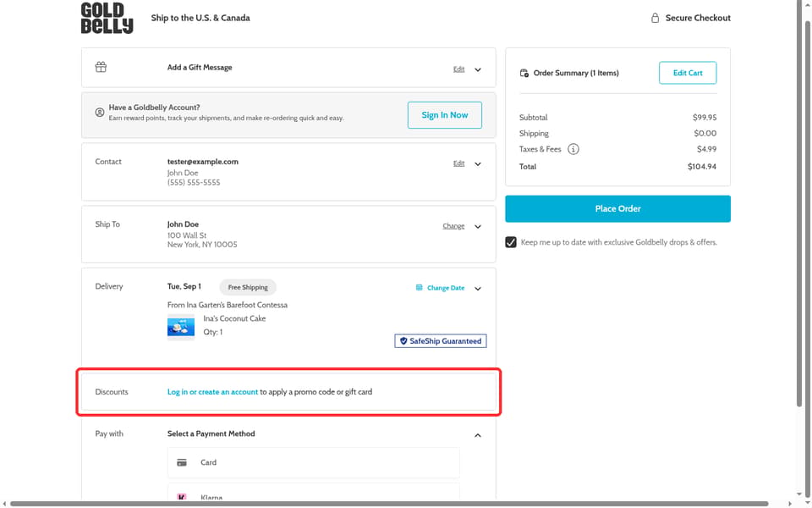Click the phone number (555) 555-5555
This screenshot has height=508, width=812.
tap(193, 183)
